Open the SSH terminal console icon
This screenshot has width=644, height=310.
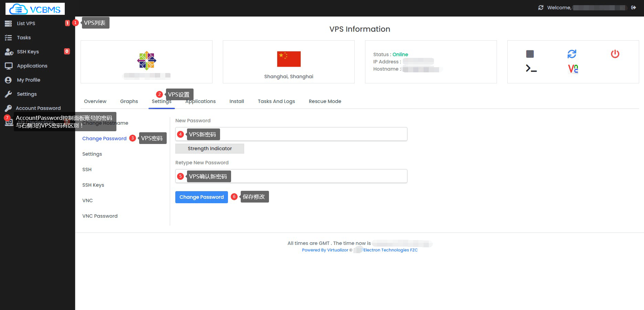(x=531, y=69)
